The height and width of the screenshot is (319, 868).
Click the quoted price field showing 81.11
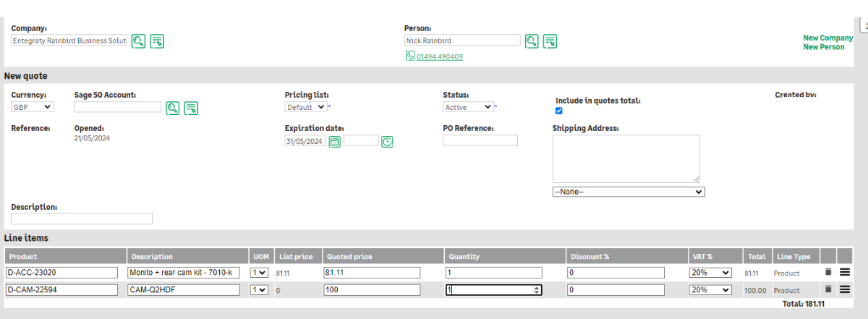tap(372, 273)
